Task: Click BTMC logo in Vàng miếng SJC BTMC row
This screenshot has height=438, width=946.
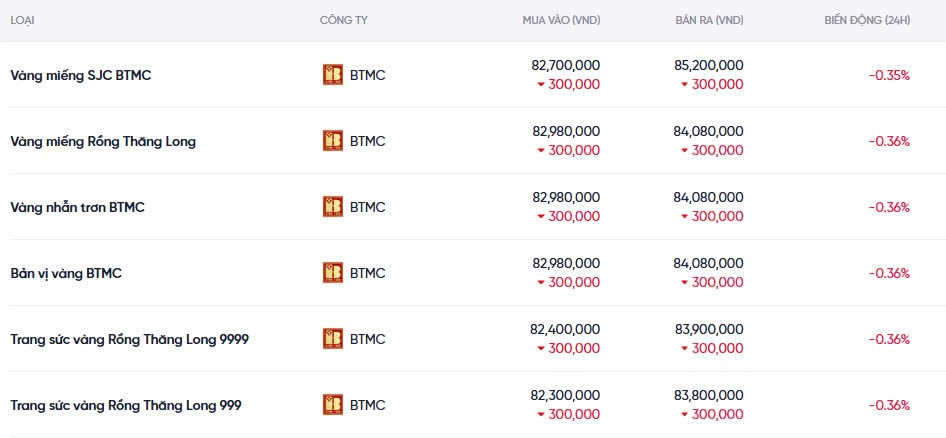Action: pos(333,75)
